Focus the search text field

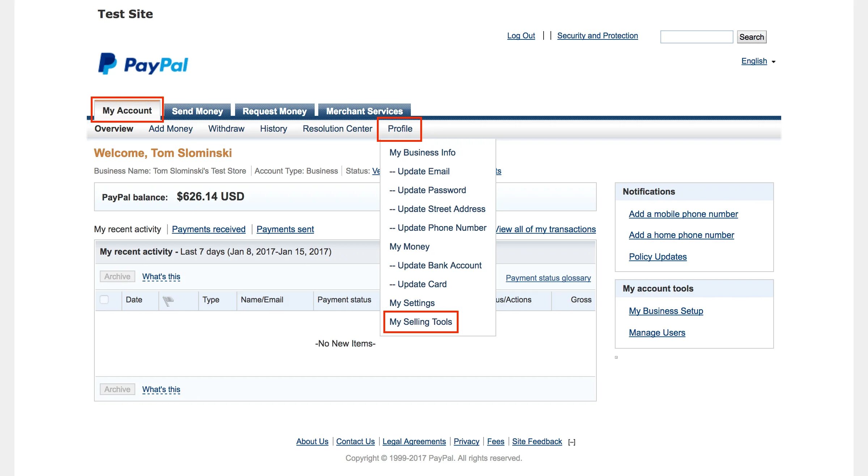[x=696, y=37]
